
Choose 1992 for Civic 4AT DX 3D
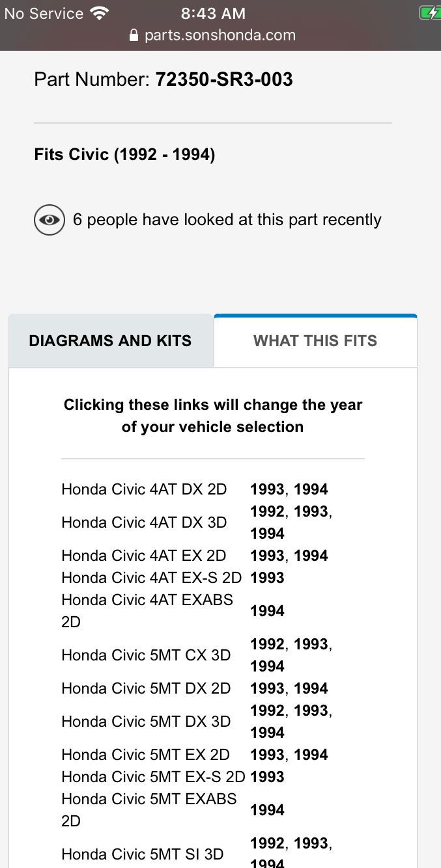(267, 511)
